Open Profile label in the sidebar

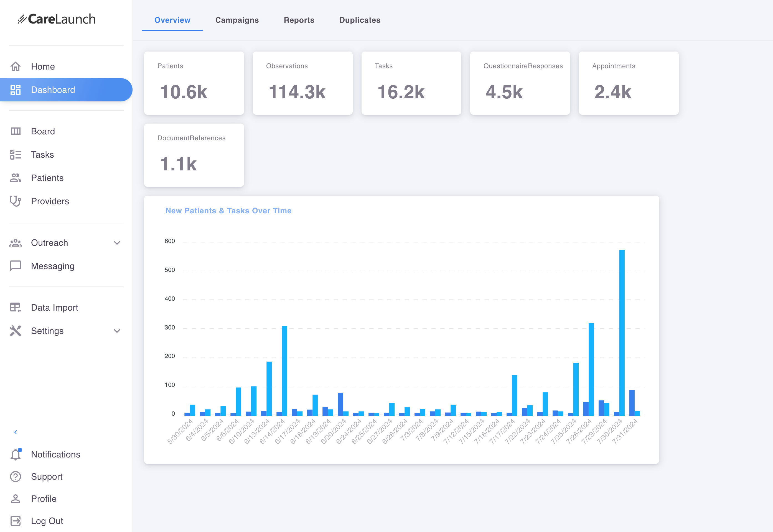coord(44,499)
